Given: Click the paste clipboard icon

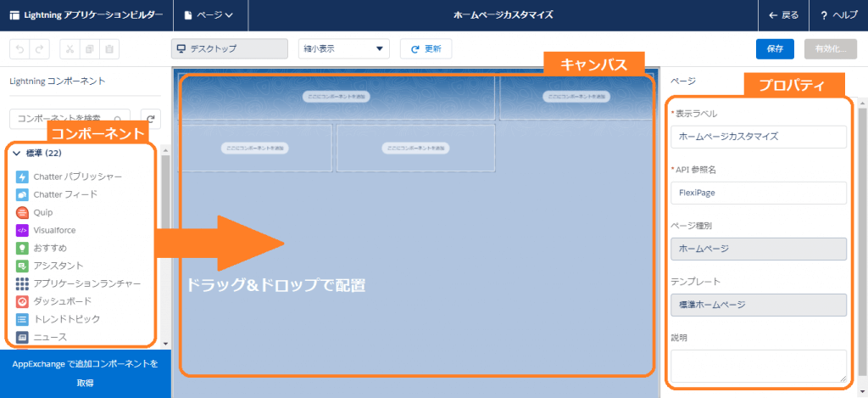Looking at the screenshot, I should [109, 48].
